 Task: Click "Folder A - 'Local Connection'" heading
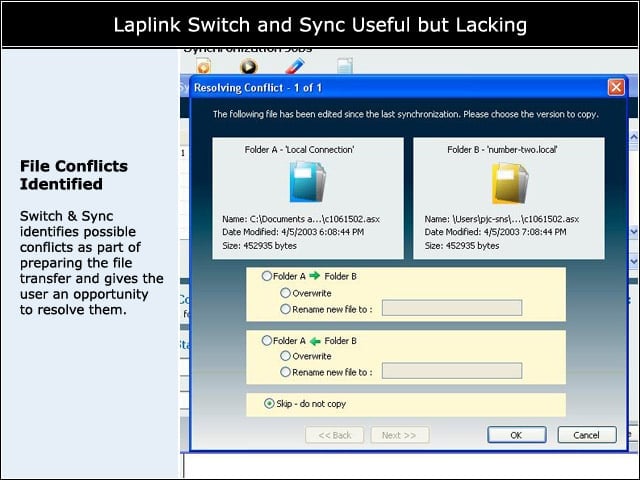[300, 150]
